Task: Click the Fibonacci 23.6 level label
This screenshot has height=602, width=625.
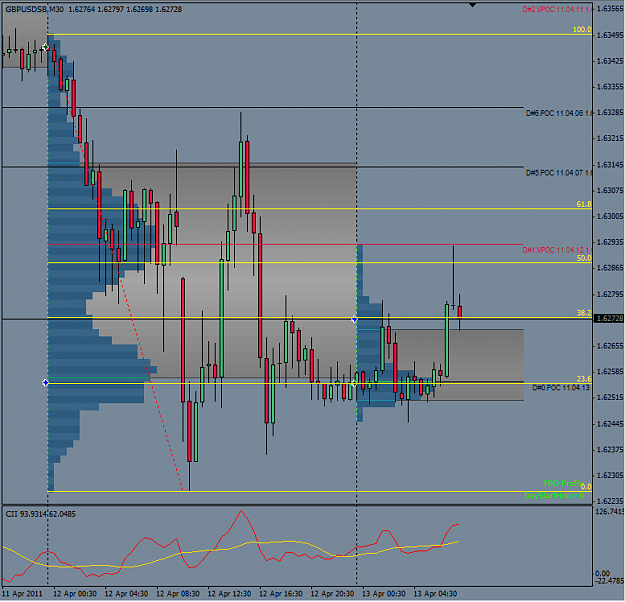Action: coord(584,379)
